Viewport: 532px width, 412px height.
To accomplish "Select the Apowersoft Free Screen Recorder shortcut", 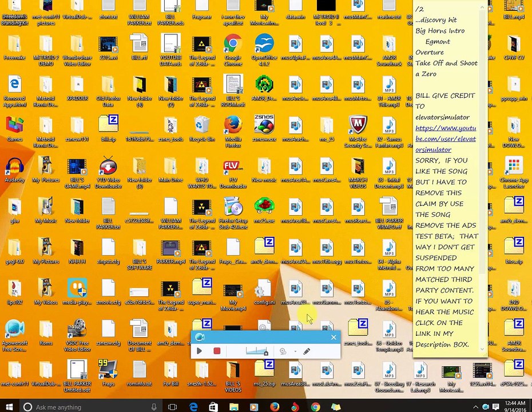I will [x=15, y=336].
